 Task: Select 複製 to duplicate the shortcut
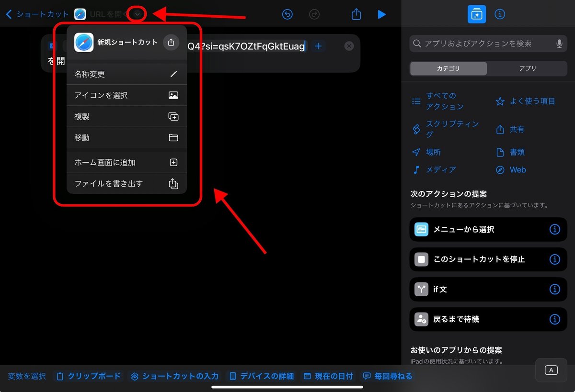coord(126,116)
